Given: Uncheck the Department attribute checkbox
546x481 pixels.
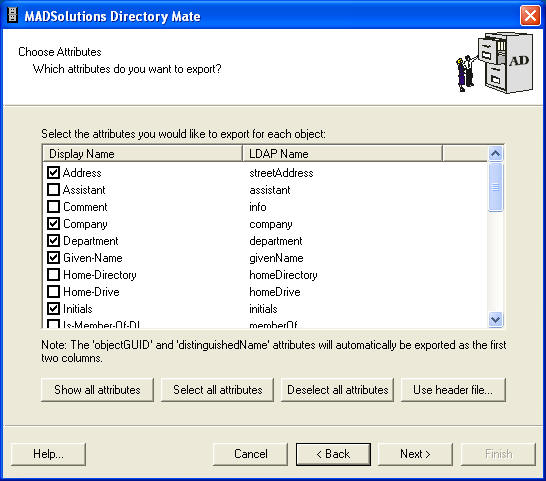Looking at the screenshot, I should tap(53, 241).
